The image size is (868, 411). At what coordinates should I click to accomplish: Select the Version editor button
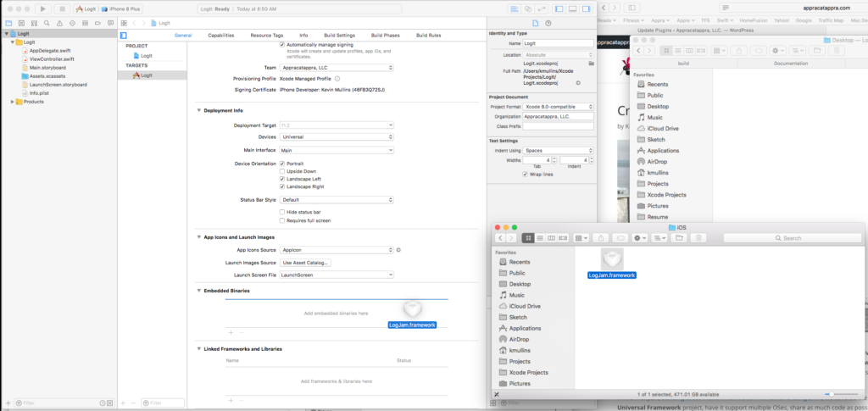click(542, 8)
